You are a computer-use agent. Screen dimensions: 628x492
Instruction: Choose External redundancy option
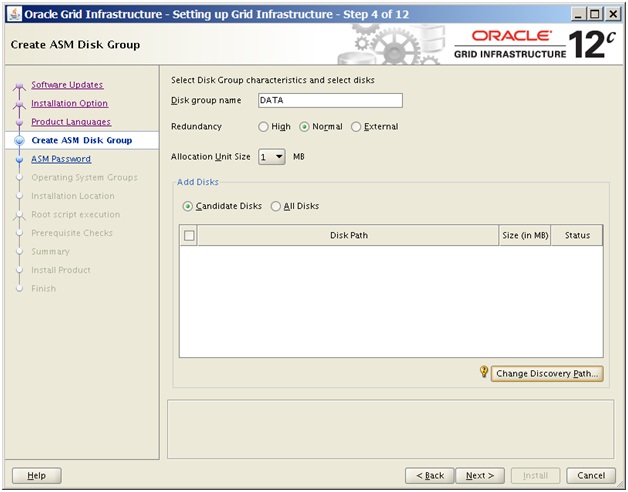[375, 127]
